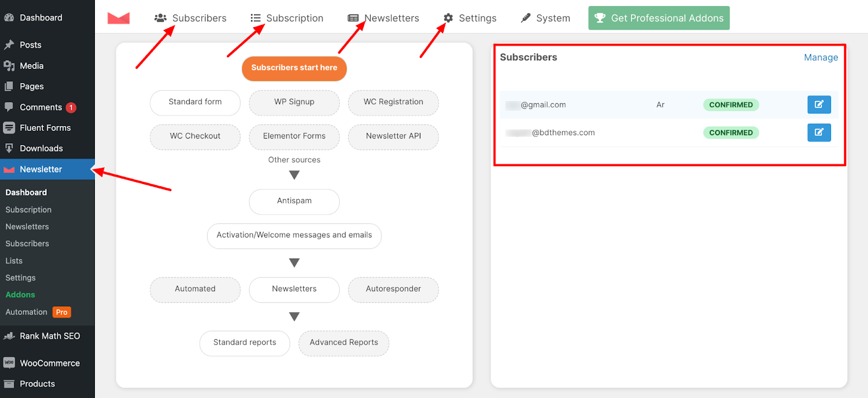Click the Products icon in the sidebar
Viewport: 868px width, 398px height.
point(9,384)
